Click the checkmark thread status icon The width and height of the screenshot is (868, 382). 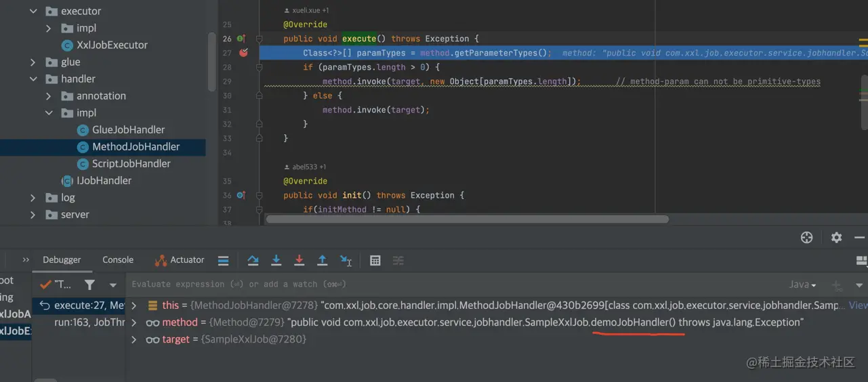point(45,284)
